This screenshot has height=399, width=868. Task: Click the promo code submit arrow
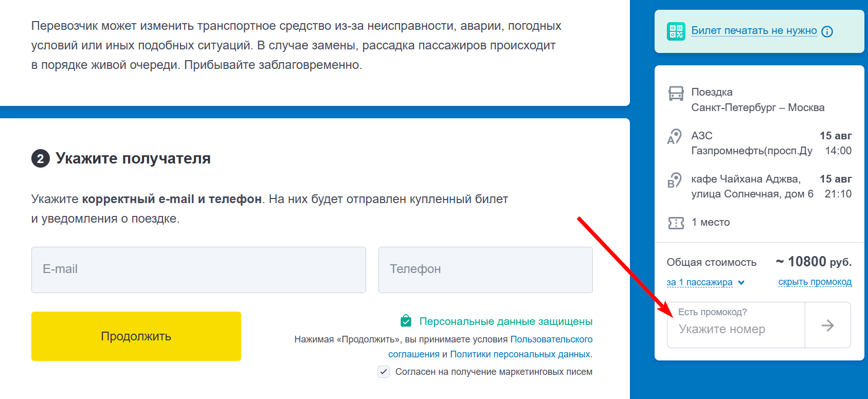(828, 325)
